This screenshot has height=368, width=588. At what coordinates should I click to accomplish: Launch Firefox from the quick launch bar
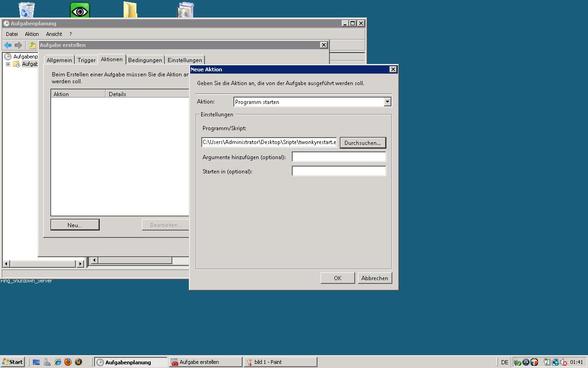coord(68,362)
